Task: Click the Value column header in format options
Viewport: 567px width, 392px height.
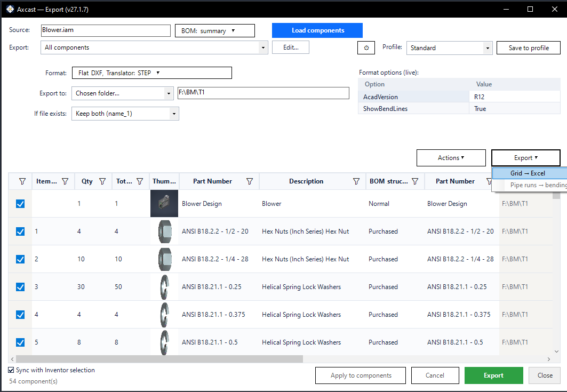Action: coord(484,84)
